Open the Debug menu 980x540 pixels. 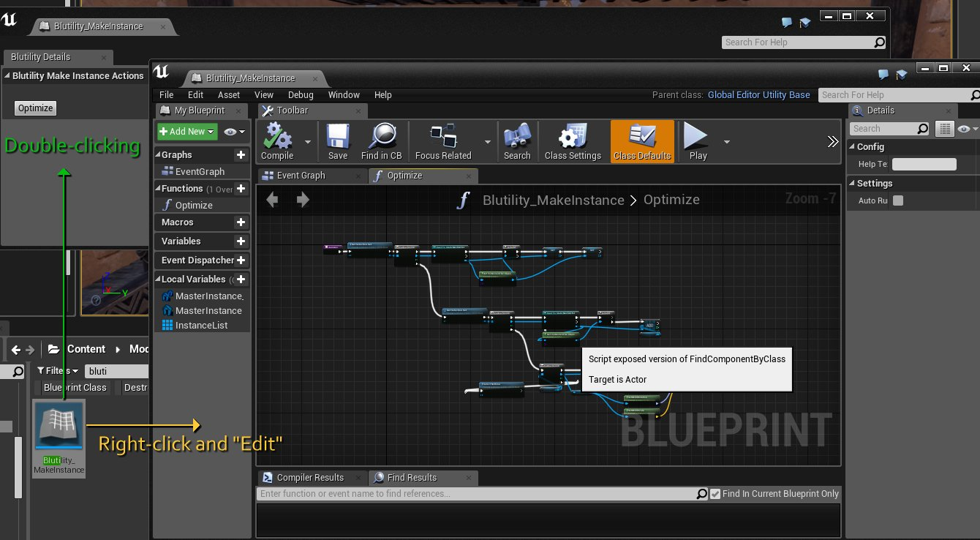click(x=301, y=95)
